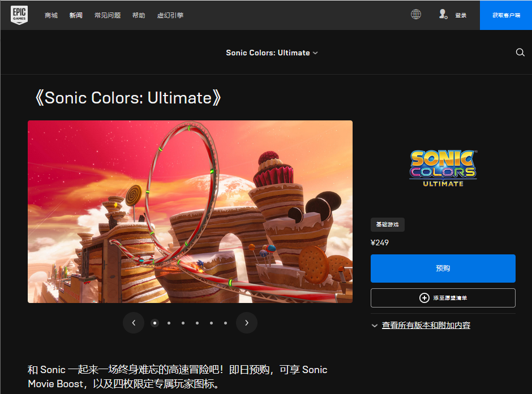Click the 登录 login link
Image resolution: width=532 pixels, height=394 pixels.
(x=461, y=15)
